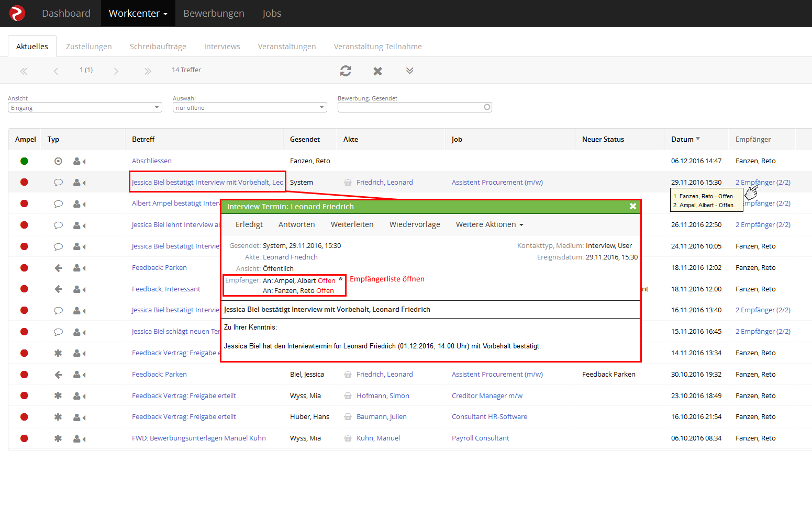
Task: Open the Baumann, Julien Akte link
Action: 382,417
